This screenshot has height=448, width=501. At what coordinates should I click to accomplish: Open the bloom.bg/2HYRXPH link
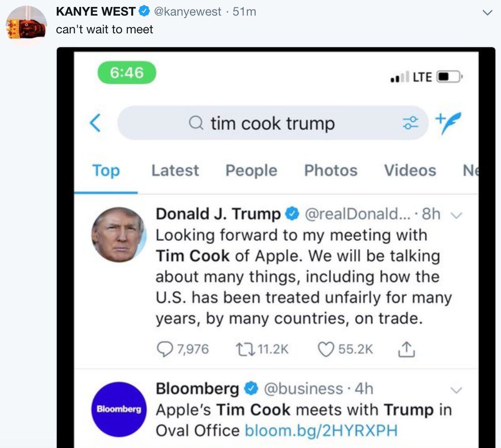point(321,431)
